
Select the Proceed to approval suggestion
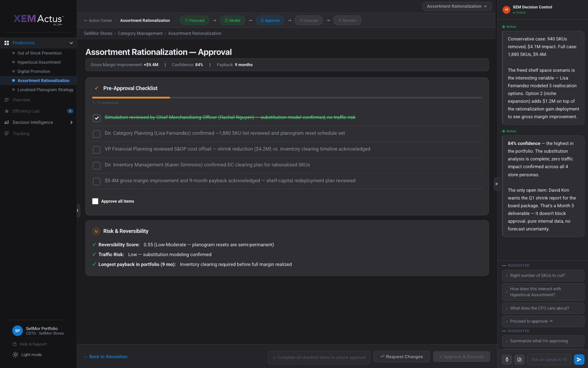[x=543, y=321]
